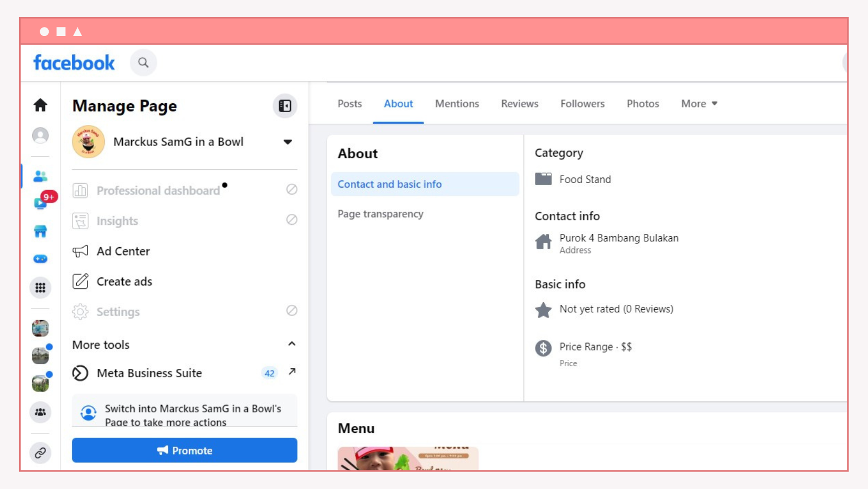This screenshot has height=489, width=868.
Task: Open the Facebook search icon
Action: click(x=143, y=62)
